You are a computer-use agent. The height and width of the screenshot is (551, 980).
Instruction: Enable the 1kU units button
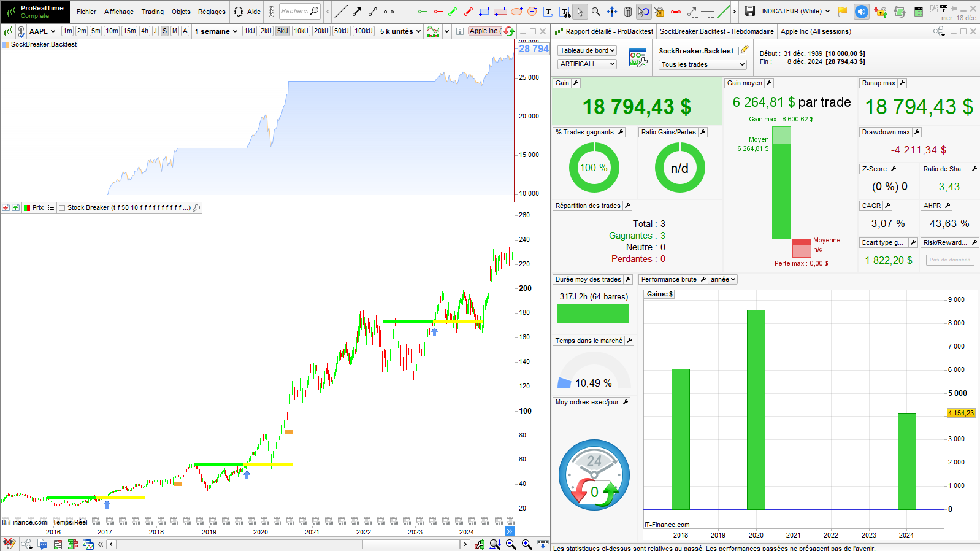click(249, 31)
